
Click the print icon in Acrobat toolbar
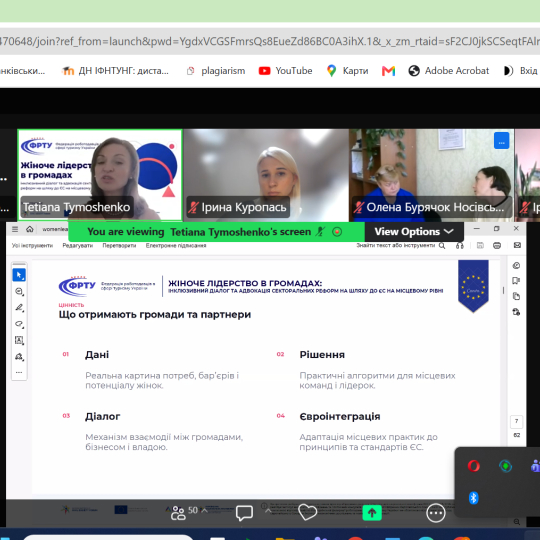tap(497, 245)
